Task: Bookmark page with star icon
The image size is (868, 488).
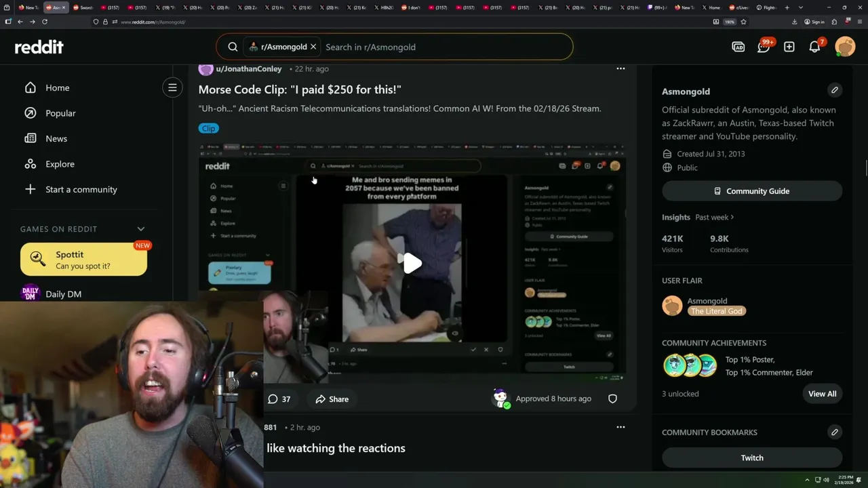Action: point(743,22)
